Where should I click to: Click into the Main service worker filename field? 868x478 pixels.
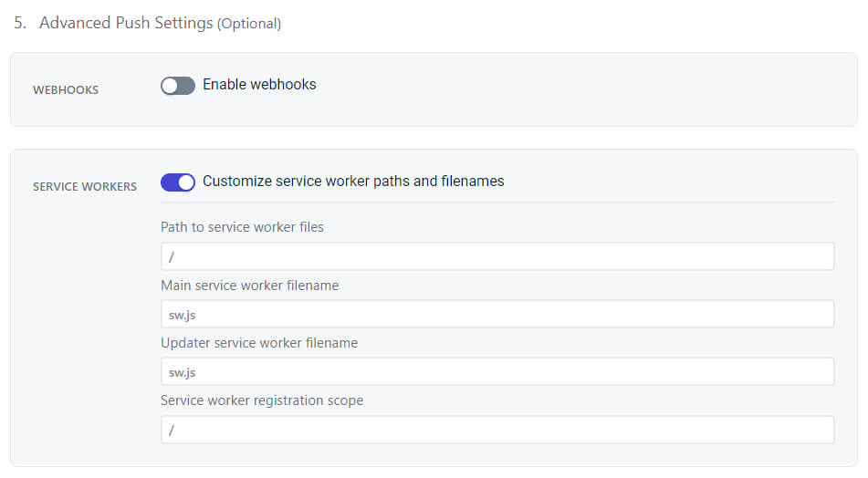pos(497,314)
